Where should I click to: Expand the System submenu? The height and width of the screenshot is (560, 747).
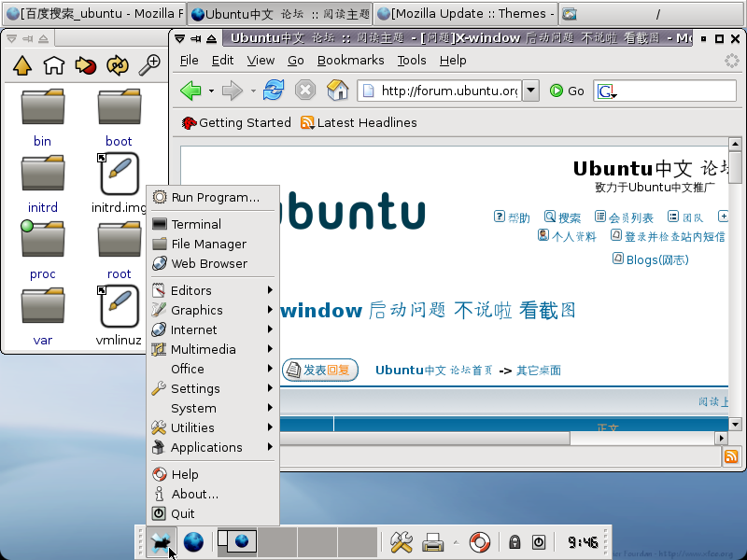[213, 408]
